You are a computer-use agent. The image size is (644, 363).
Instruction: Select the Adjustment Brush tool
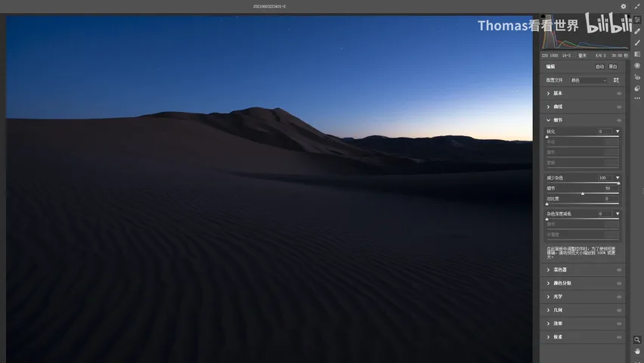pyautogui.click(x=637, y=43)
